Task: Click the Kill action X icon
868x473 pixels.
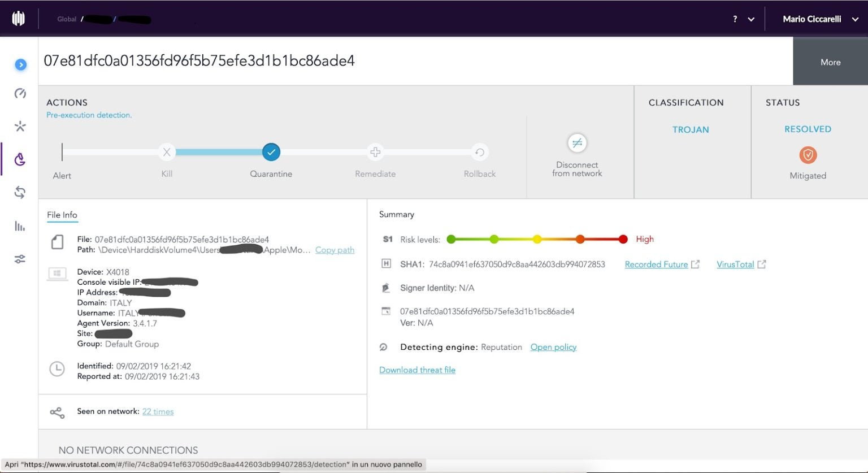Action: 167,152
